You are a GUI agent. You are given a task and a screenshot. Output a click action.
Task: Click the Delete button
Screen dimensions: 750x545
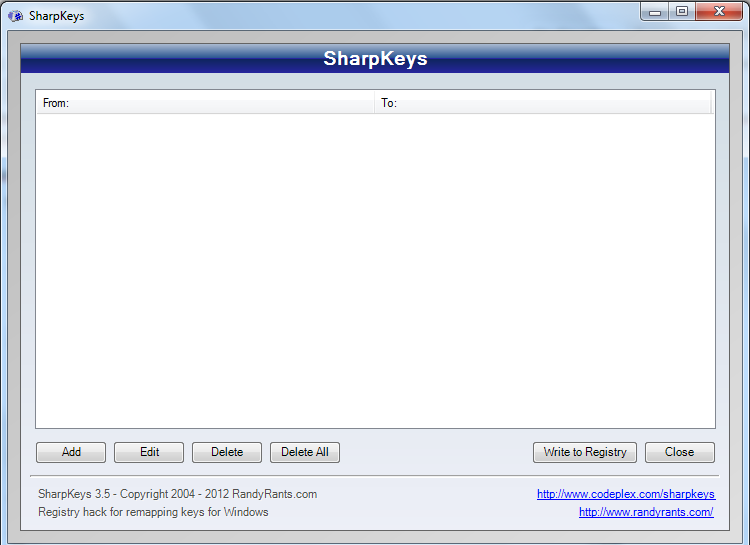[x=227, y=452]
